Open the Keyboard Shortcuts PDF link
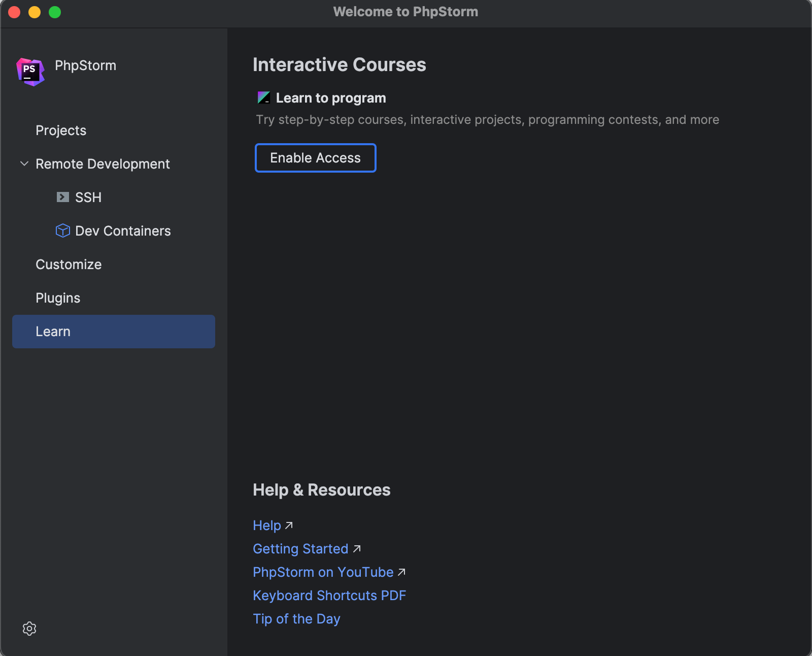 [329, 596]
